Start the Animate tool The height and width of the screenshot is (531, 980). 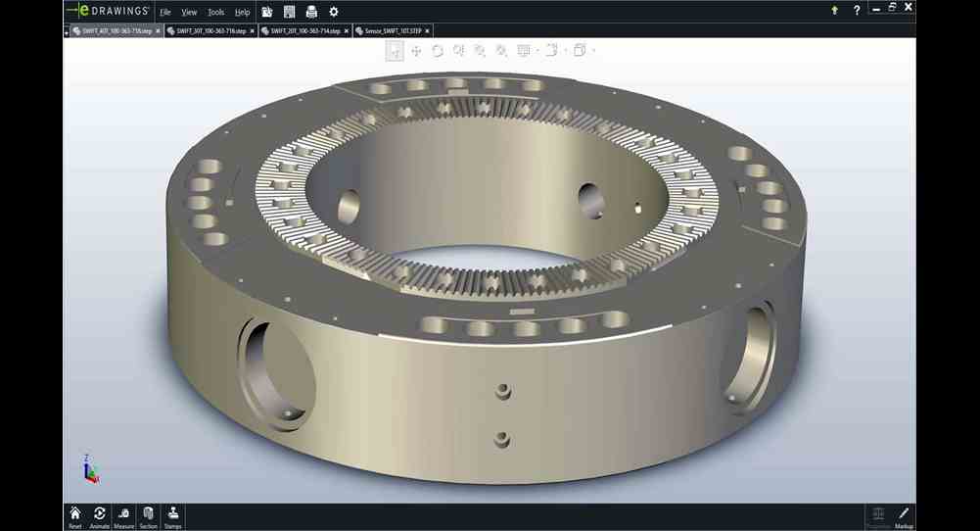(x=100, y=516)
